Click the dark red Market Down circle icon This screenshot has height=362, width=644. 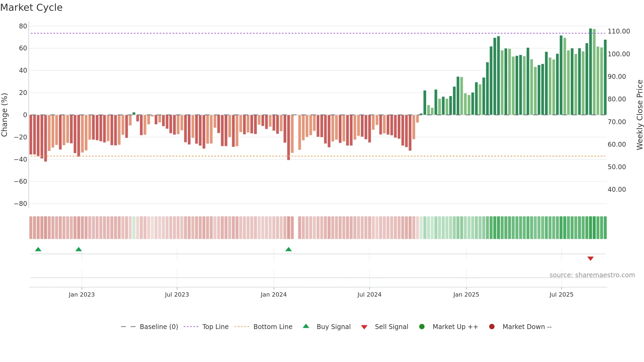coord(492,327)
